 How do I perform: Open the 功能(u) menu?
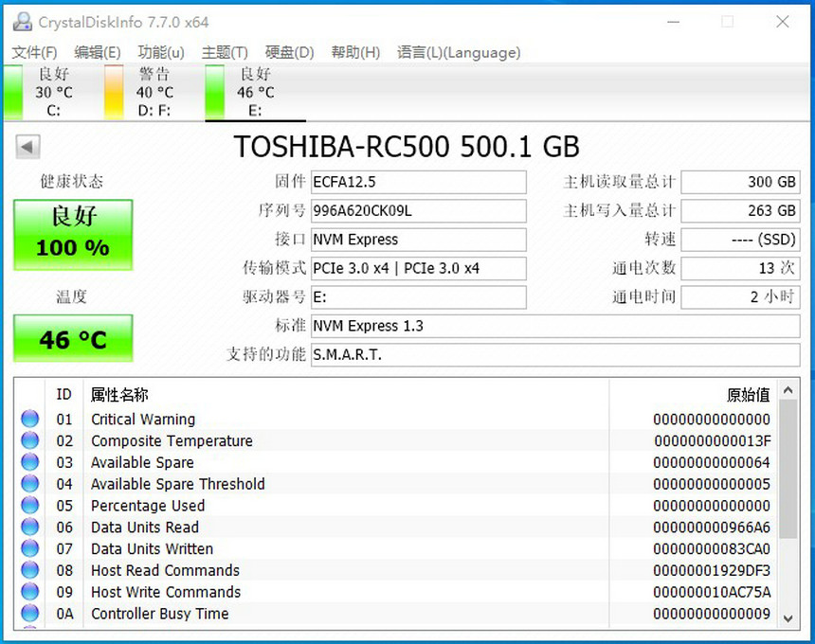click(x=159, y=53)
